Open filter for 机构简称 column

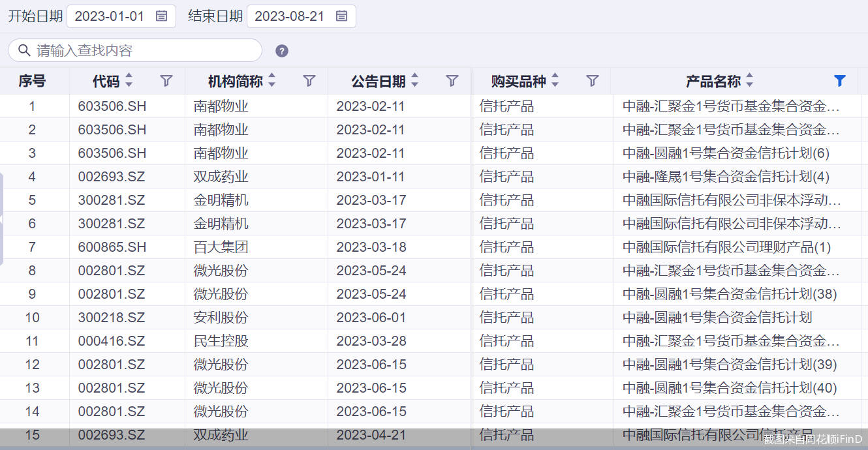click(x=309, y=81)
